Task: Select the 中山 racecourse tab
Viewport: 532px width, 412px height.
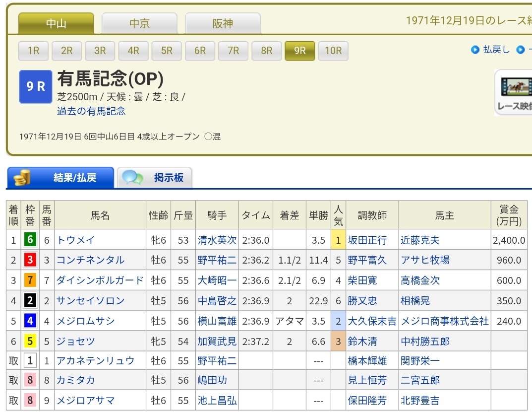Action: (x=56, y=23)
